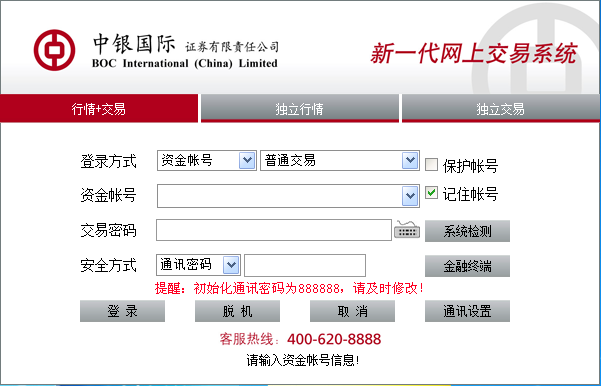Select the 独立行情 tab
601x386 pixels.
click(x=300, y=109)
